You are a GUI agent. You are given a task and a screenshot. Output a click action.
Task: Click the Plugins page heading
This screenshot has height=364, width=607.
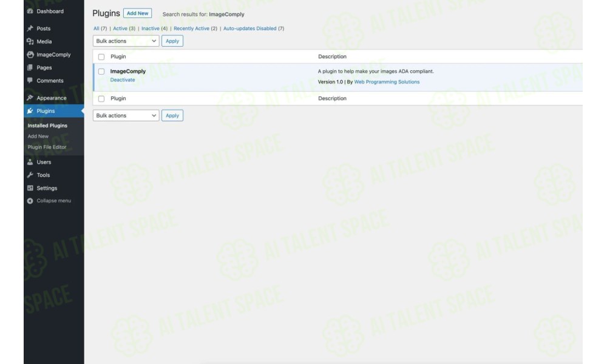coord(106,13)
